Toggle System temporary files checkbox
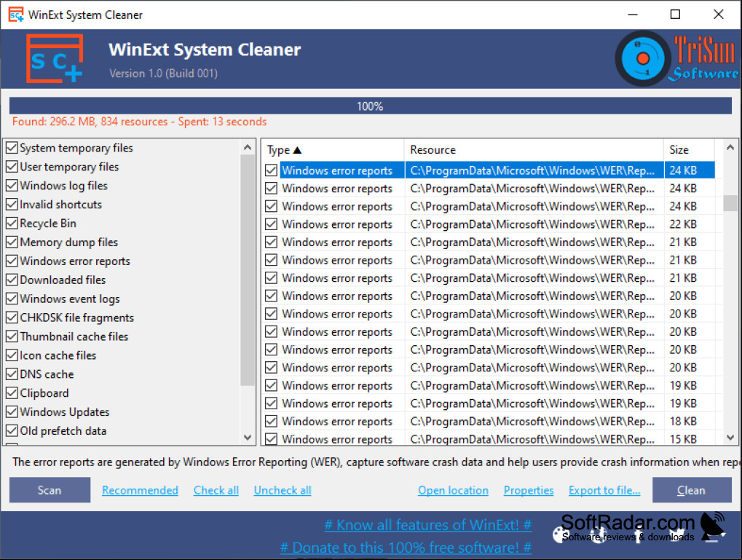The width and height of the screenshot is (742, 560). (x=12, y=148)
